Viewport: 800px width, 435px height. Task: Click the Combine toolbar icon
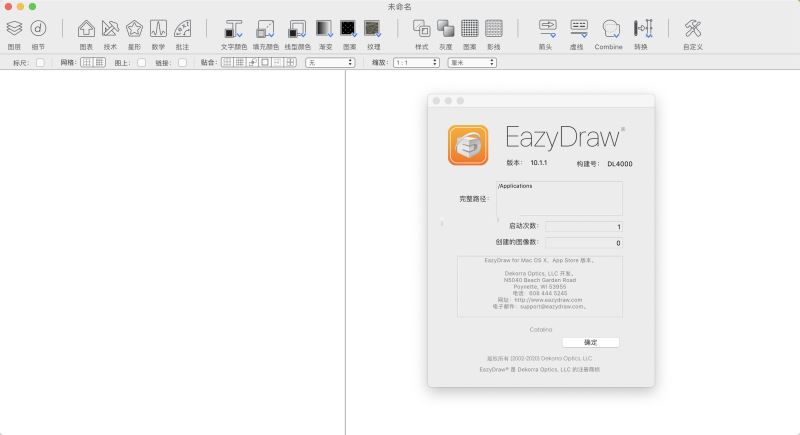(x=610, y=29)
